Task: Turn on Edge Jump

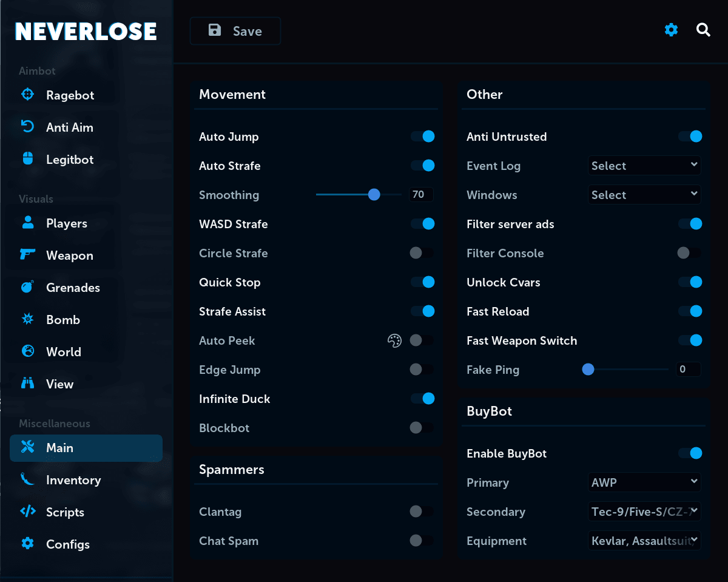Action: click(422, 370)
